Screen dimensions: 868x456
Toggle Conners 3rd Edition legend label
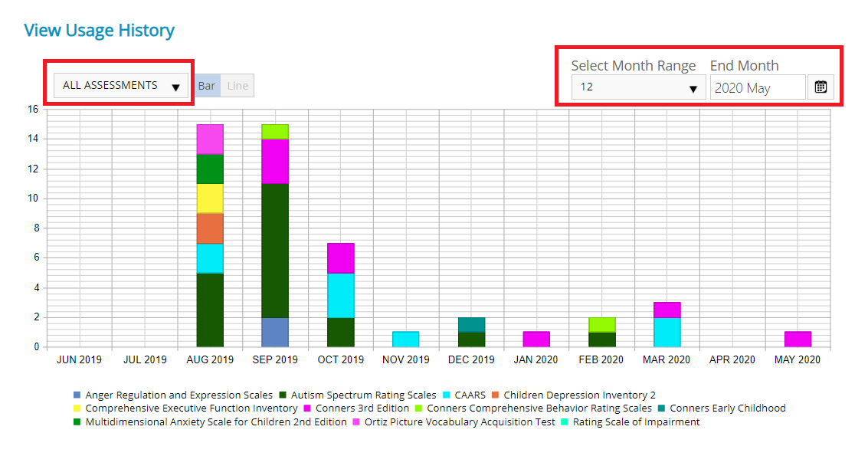[362, 408]
